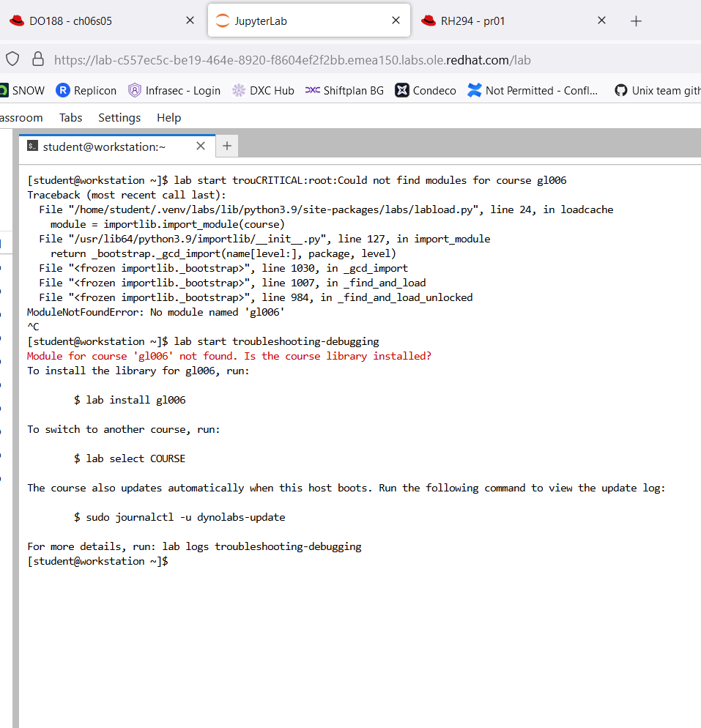Screen dimensions: 701x728
Task: Click the Condeco bookmark icon
Action: click(404, 90)
